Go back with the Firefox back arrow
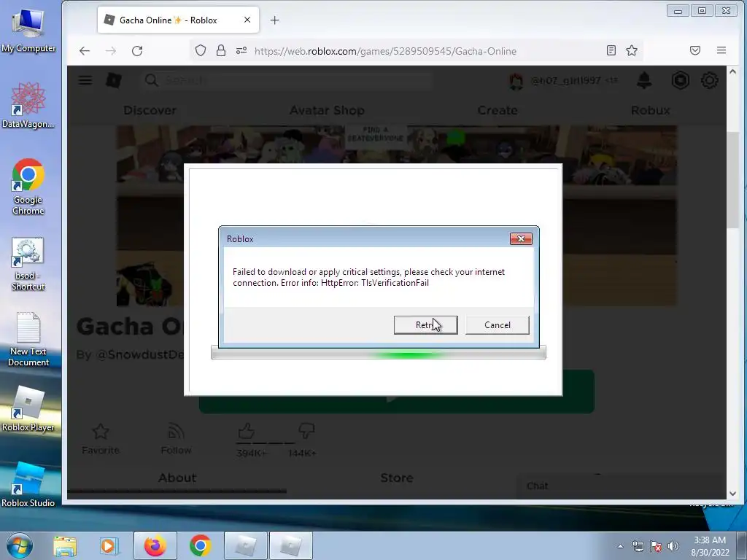 (x=85, y=51)
